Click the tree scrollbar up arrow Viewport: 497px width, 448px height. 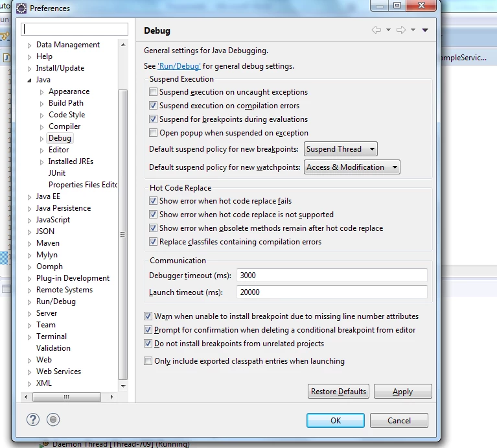(123, 45)
